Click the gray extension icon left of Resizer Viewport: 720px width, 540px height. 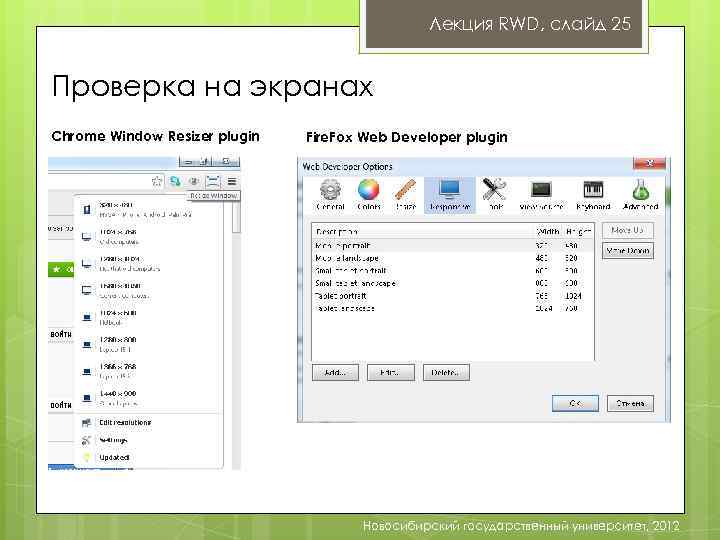tap(194, 181)
